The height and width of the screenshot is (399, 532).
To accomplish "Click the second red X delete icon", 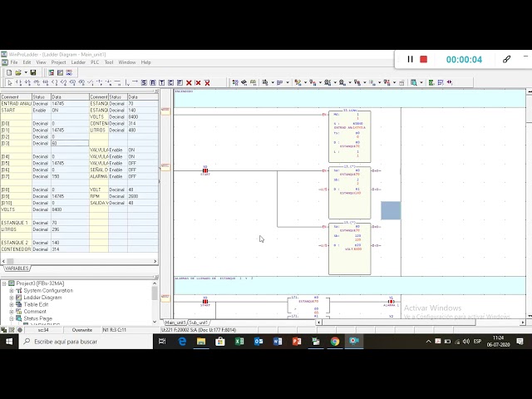I will click(198, 82).
